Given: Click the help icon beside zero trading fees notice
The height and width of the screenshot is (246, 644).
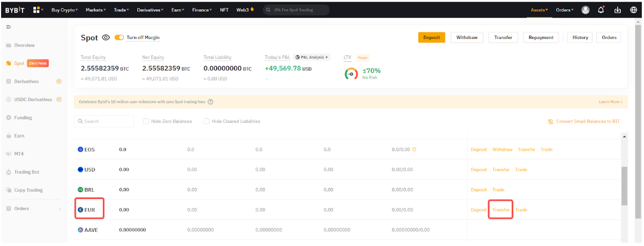Looking at the screenshot, I should [210, 102].
